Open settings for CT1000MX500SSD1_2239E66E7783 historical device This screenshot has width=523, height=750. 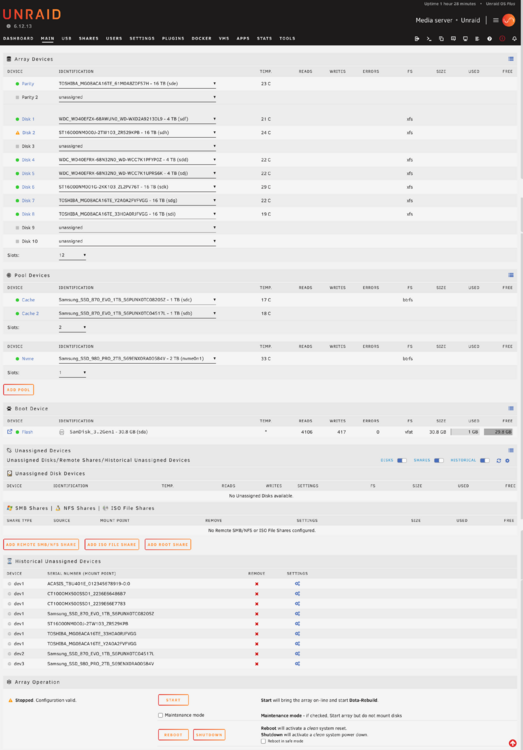click(x=297, y=604)
